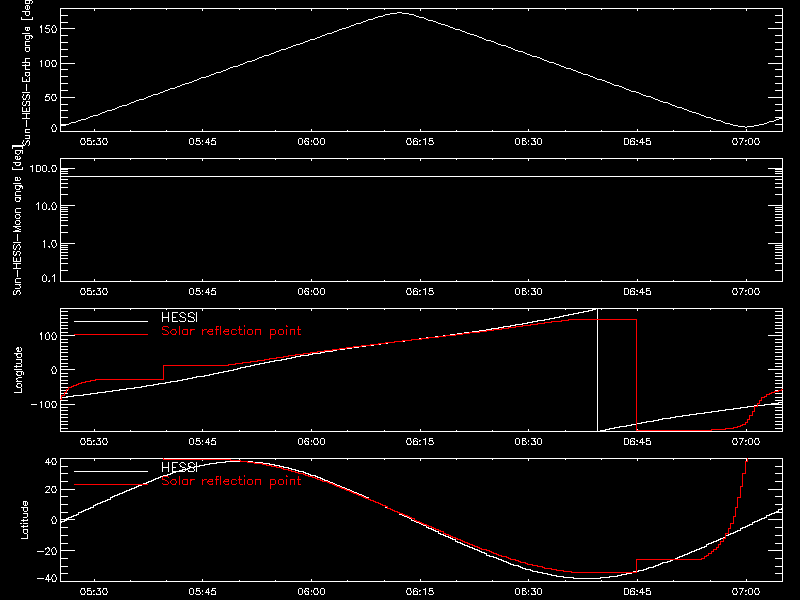The image size is (800, 600).
Task: Click the 40 tick label in Latitude plot
Action: coord(51,462)
